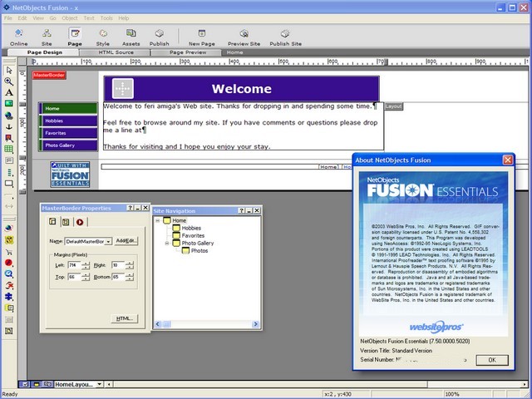
Task: Click the MasterBorder red label on page
Action: (49, 75)
